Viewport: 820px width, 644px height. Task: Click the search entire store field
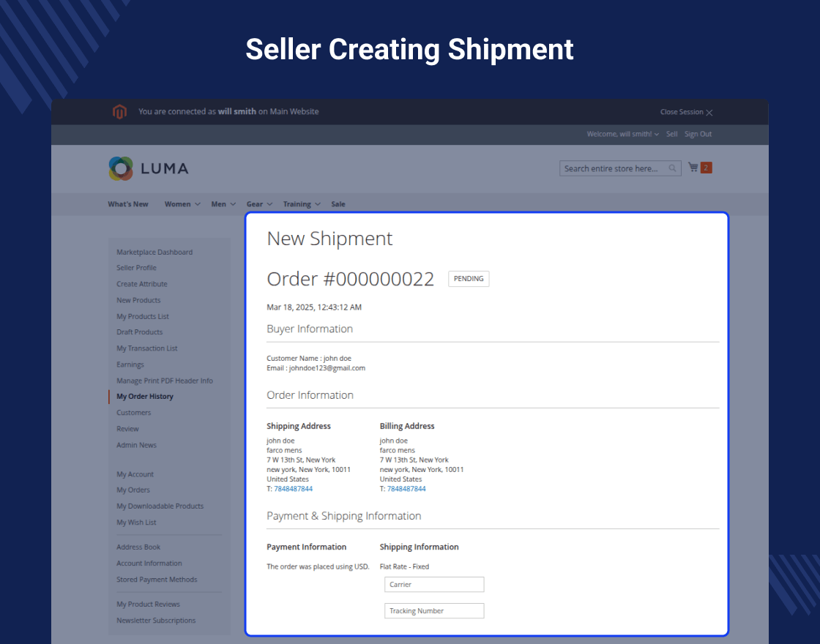point(614,168)
